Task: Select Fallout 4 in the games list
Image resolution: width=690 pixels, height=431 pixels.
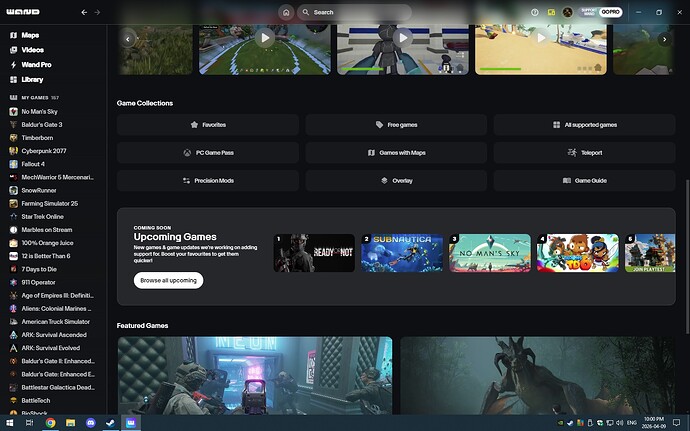Action: point(33,164)
